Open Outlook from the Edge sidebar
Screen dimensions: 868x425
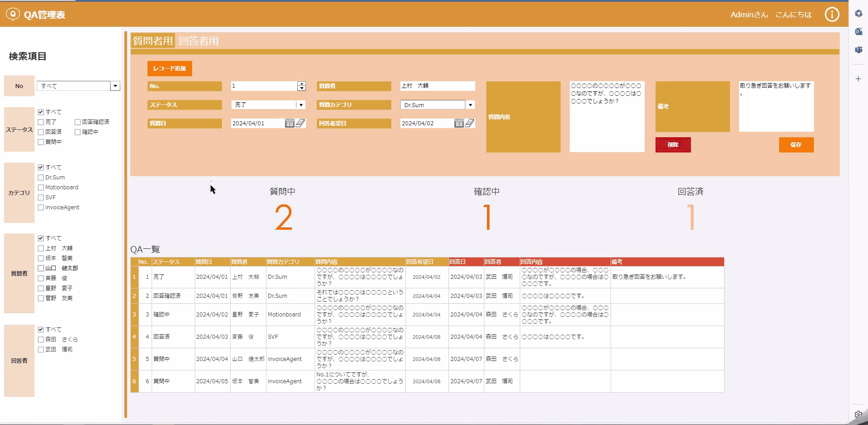[858, 31]
